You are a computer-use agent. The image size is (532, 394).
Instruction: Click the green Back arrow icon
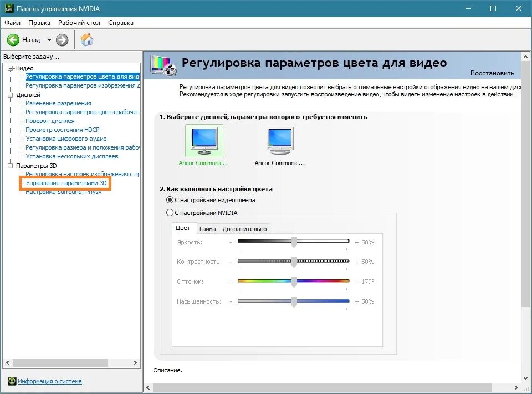(13, 40)
